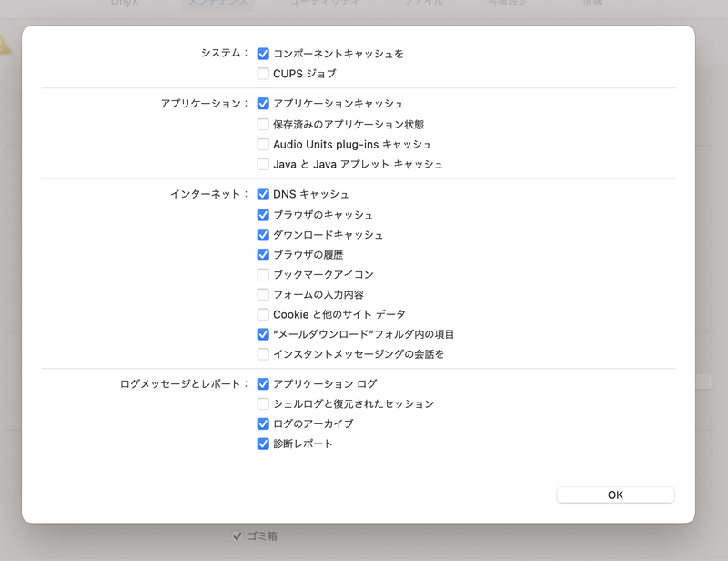Uncheck ブラウザの履歴
Screen dimensions: 728x561
[x=264, y=254]
